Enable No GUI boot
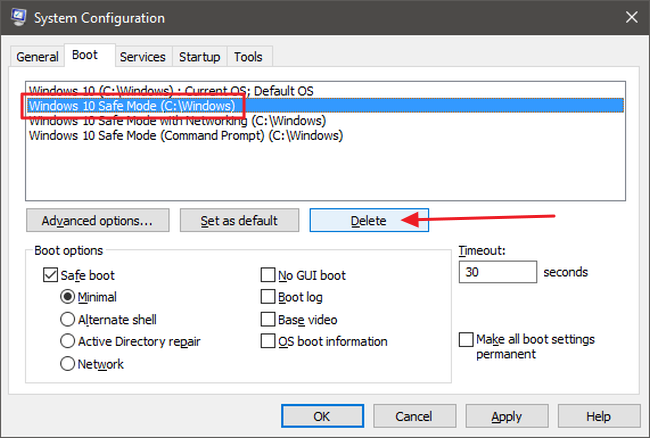This screenshot has height=438, width=650. coord(268,275)
